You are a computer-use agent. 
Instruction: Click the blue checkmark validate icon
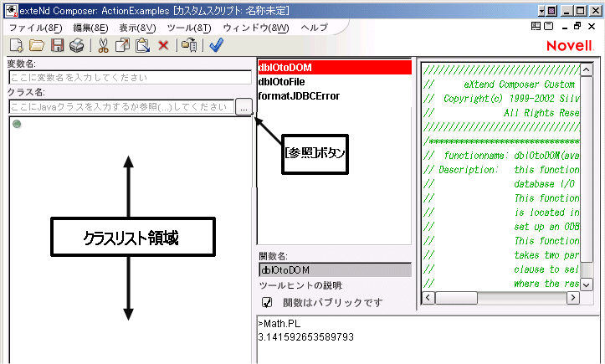[216, 45]
